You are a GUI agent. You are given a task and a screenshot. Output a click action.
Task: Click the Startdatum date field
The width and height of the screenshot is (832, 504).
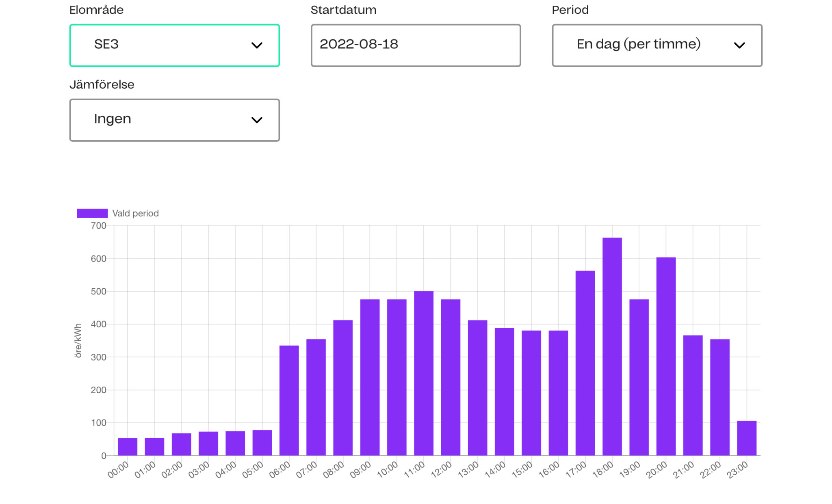tap(415, 45)
